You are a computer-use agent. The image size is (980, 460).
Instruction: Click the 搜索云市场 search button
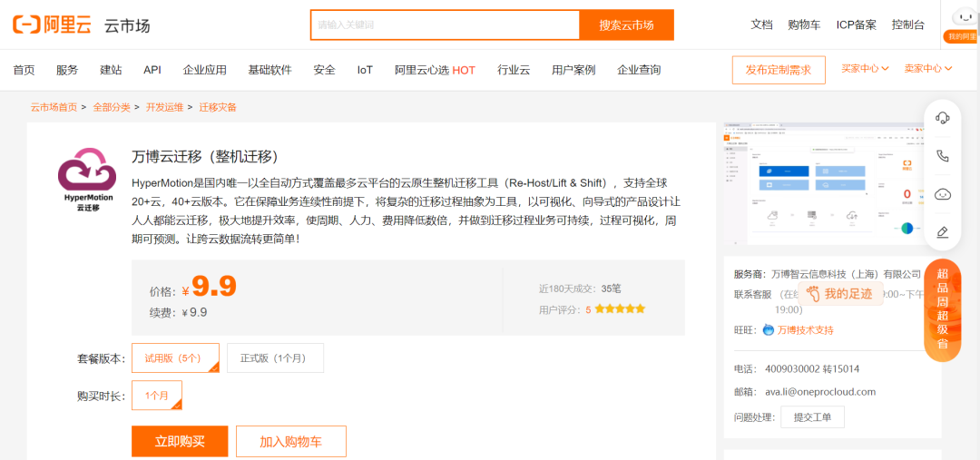(x=626, y=25)
